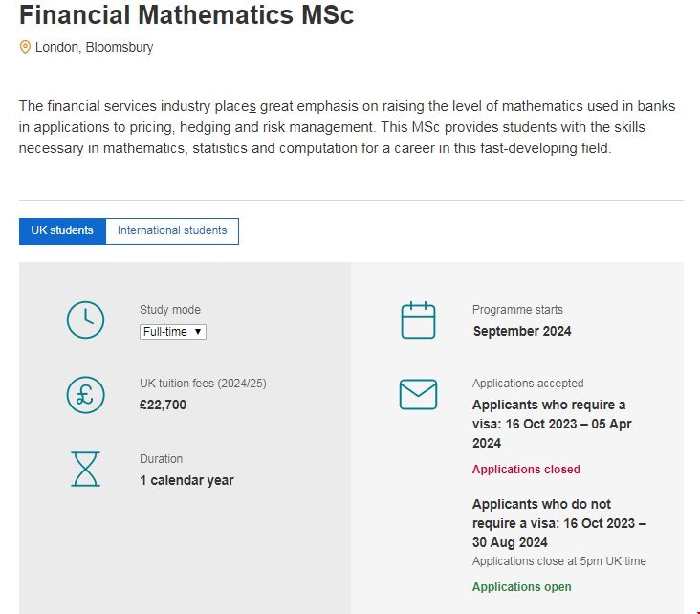The width and height of the screenshot is (700, 614).
Task: Click the no-visa applicants date range
Action: (x=558, y=523)
